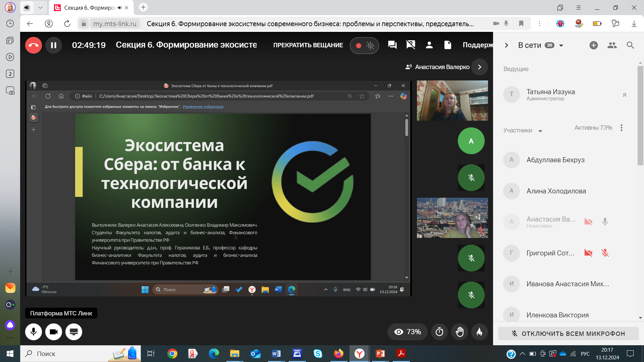Open the chat panel icon
Viewport: 644px width, 362px height.
(392, 45)
